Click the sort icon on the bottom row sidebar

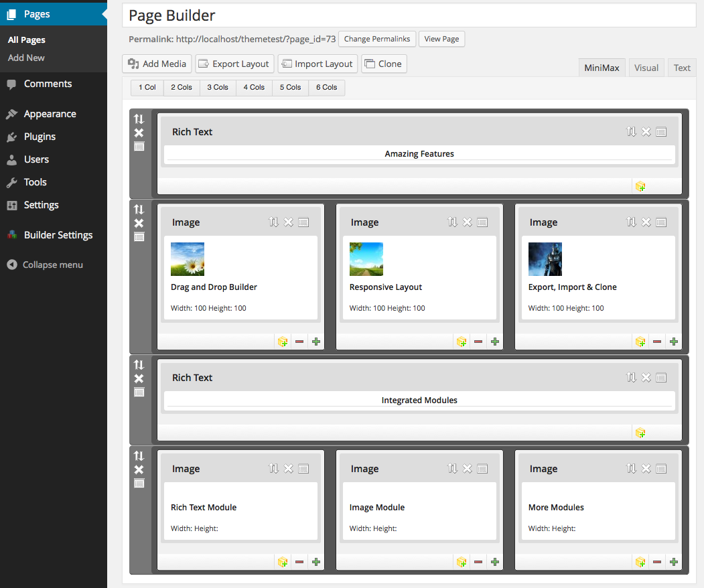[x=138, y=456]
